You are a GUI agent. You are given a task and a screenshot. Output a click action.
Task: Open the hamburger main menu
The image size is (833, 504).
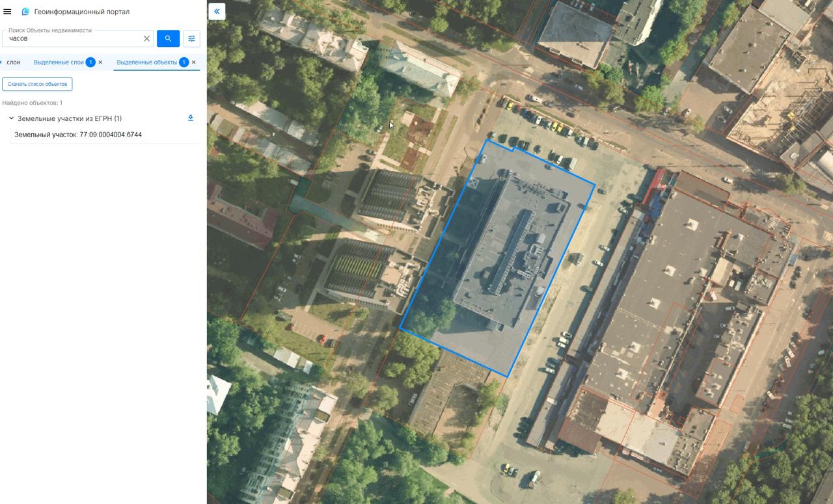pos(8,12)
